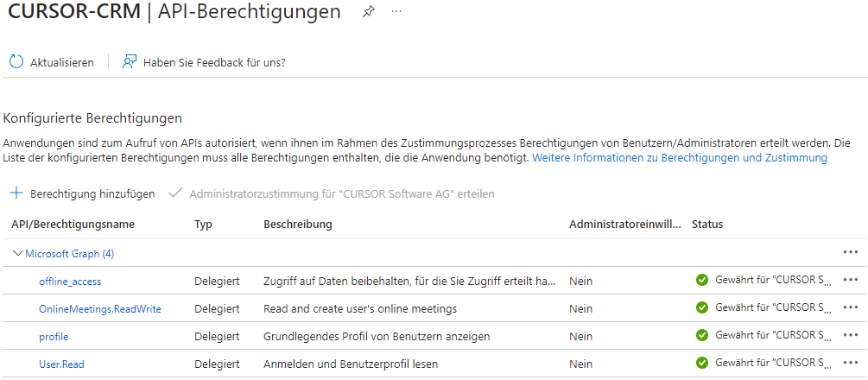Click the green status checkmark for User.Read
The height and width of the screenshot is (380, 868).
[702, 363]
